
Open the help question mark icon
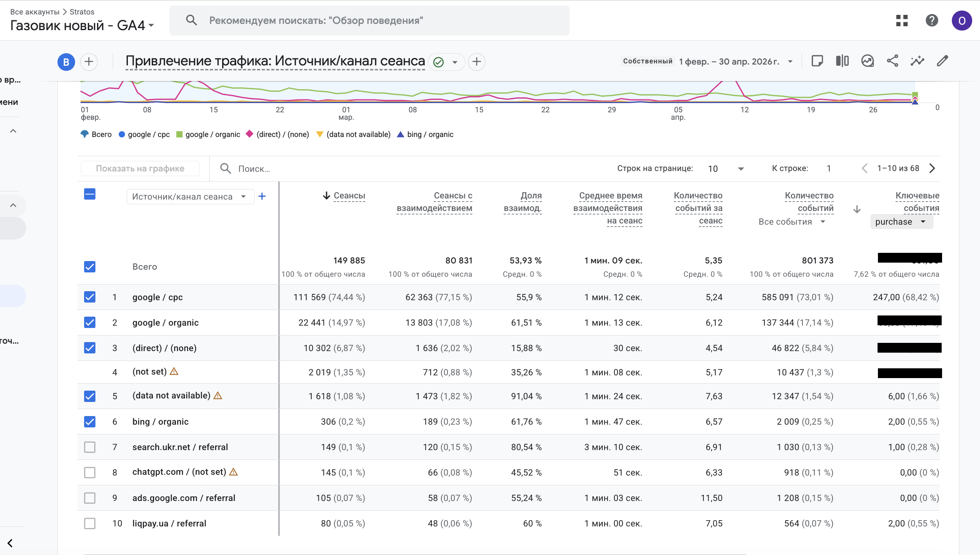[932, 20]
